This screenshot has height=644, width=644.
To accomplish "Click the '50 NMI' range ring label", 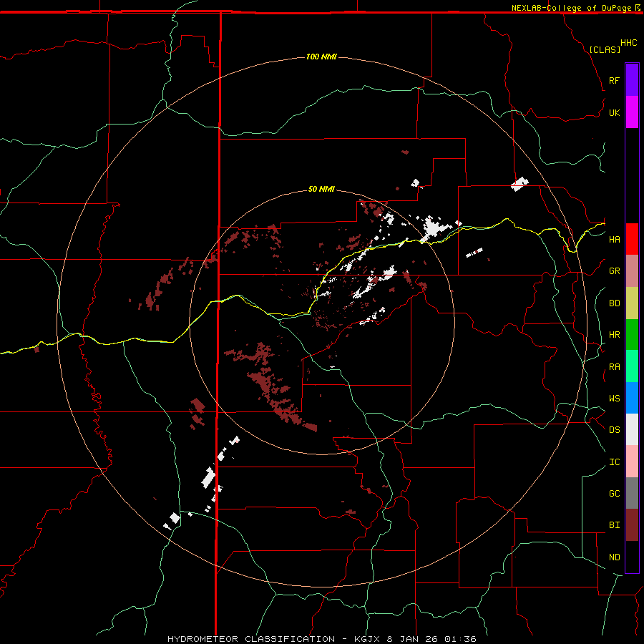I will click(321, 189).
